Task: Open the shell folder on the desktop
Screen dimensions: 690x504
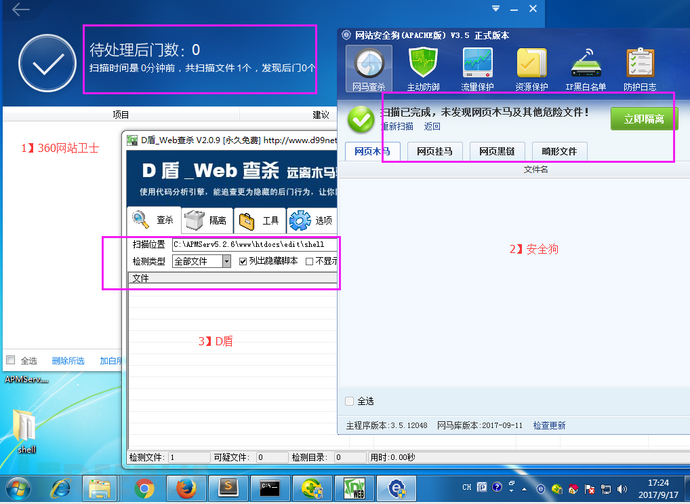Action: pos(26,431)
